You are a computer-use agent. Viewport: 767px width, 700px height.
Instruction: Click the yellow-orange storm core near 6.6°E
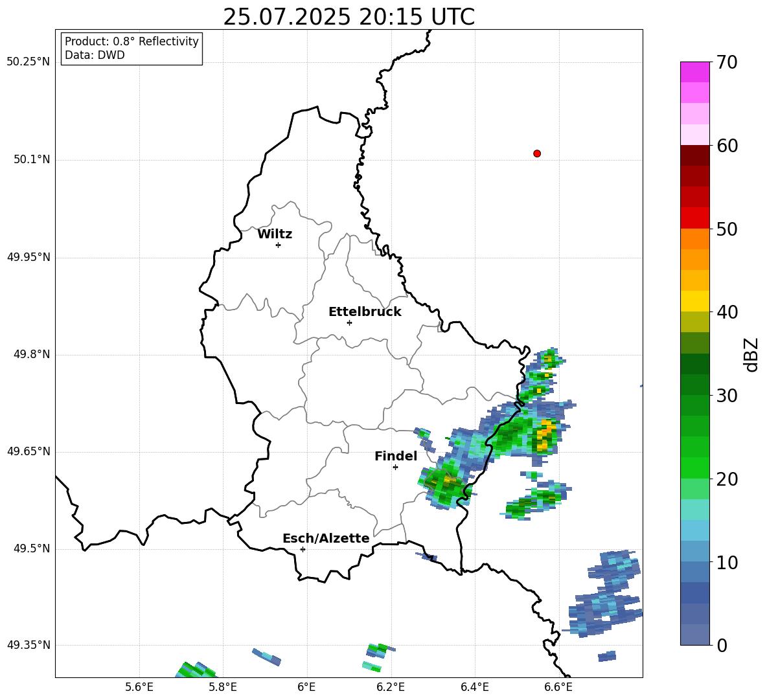click(x=545, y=435)
